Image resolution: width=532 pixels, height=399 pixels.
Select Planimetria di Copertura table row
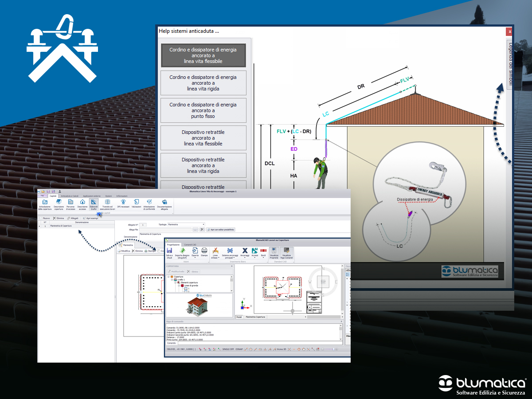pos(76,226)
